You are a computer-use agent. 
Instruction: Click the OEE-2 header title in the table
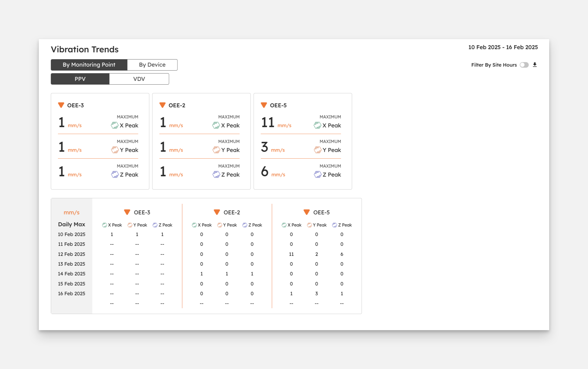coord(232,212)
